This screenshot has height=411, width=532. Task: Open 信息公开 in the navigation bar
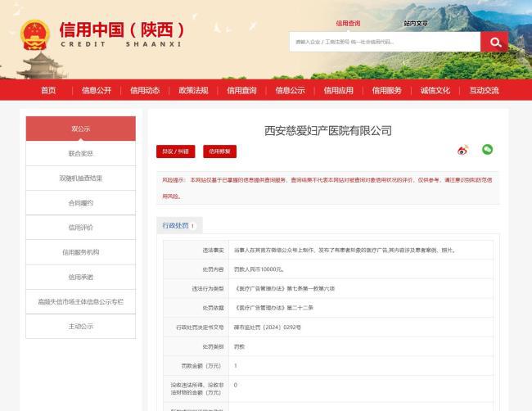click(x=97, y=90)
